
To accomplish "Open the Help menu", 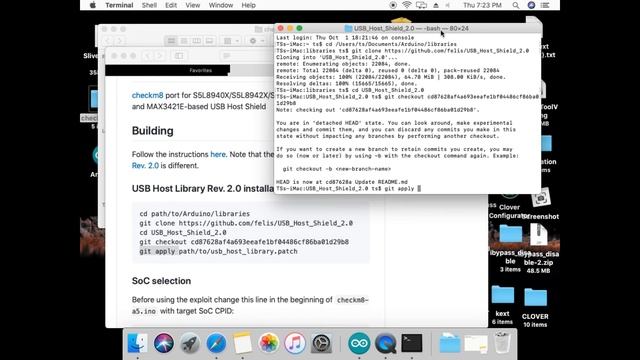I will tap(249, 5).
